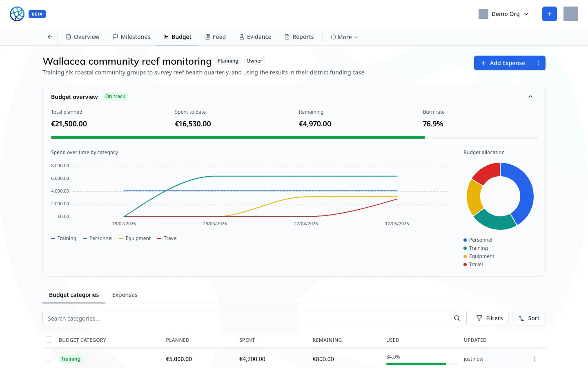The image size is (588, 368).
Task: Click the Training used 84.0% progress bar
Action: [422, 364]
